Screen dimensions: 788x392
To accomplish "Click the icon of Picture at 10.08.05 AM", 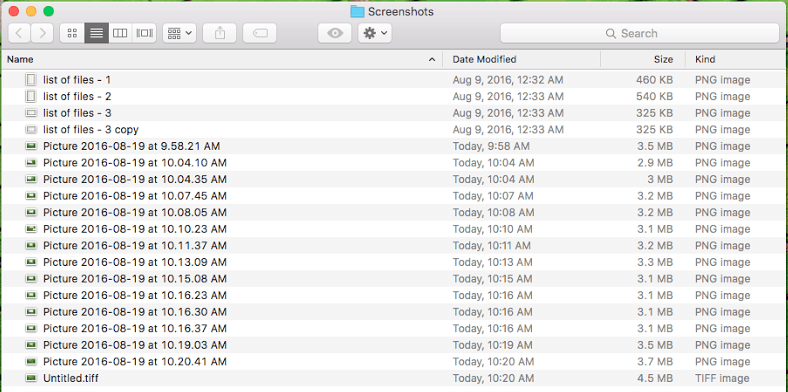I will pos(31,212).
